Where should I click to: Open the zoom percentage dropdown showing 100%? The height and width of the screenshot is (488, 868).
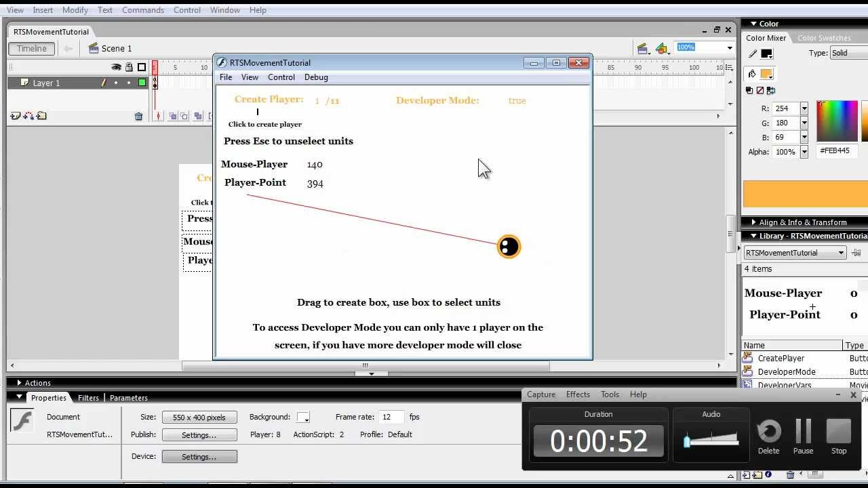pos(730,47)
